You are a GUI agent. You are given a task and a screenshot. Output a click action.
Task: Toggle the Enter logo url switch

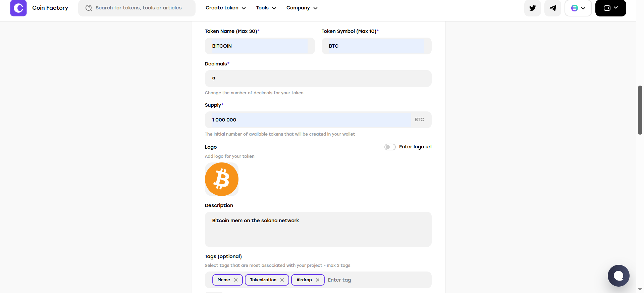pyautogui.click(x=390, y=147)
